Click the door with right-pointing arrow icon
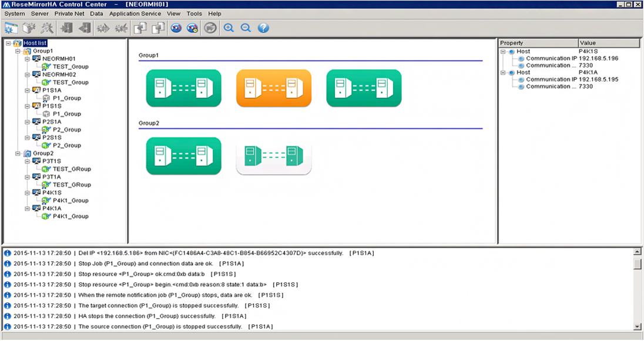Image resolution: width=644 pixels, height=341 pixels. click(x=66, y=28)
